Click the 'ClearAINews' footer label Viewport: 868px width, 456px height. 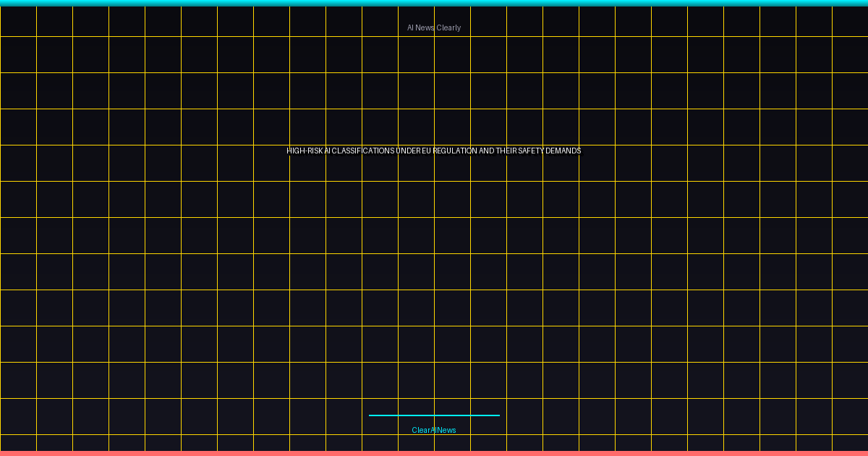pos(434,430)
